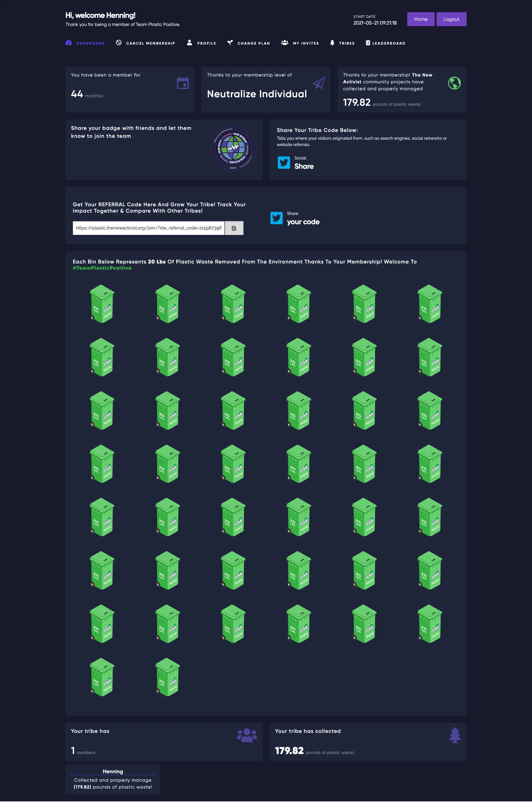Click the clipboard icon beside Leaderboard
This screenshot has width=532, height=802.
[x=368, y=43]
